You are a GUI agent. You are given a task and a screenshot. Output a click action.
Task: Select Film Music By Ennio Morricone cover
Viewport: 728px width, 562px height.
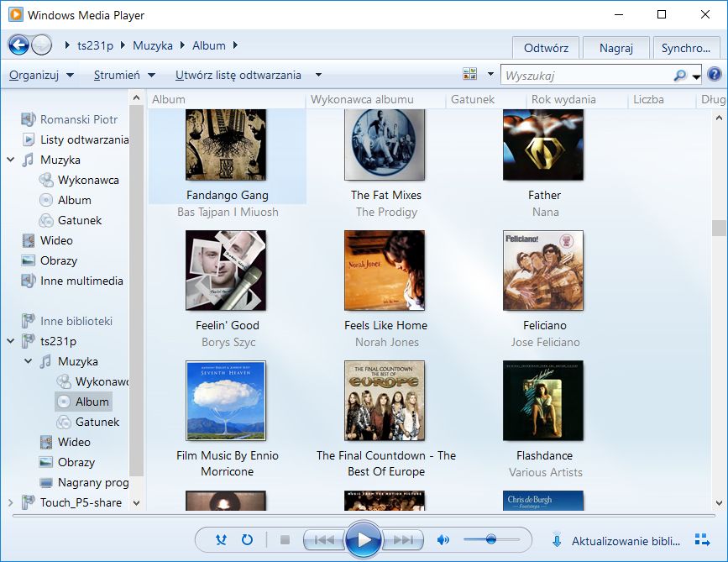[226, 401]
